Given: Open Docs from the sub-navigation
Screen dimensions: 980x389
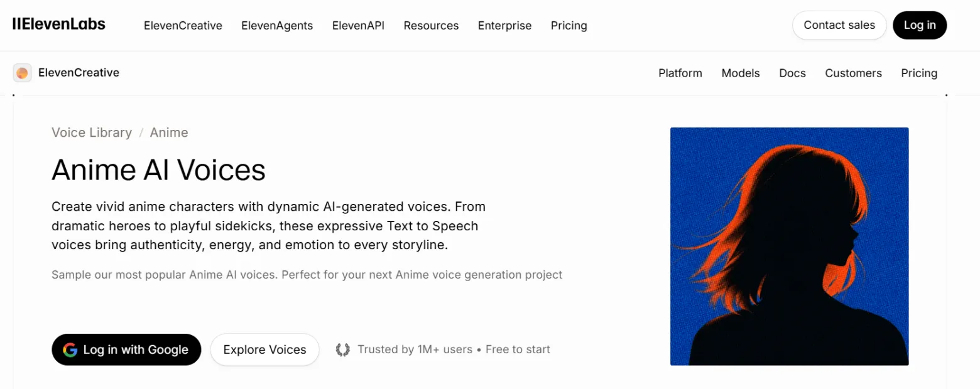Looking at the screenshot, I should tap(792, 73).
